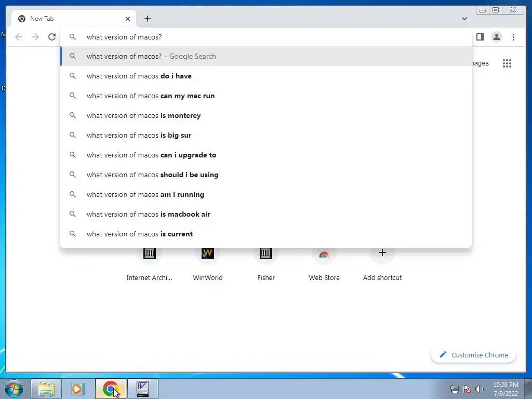Screen dimensions: 532x399
Task: Click the forward navigation arrow
Action: (35, 37)
